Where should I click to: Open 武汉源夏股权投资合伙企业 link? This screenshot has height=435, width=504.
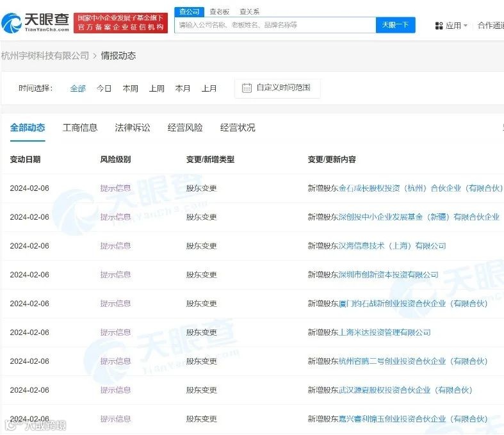405,390
